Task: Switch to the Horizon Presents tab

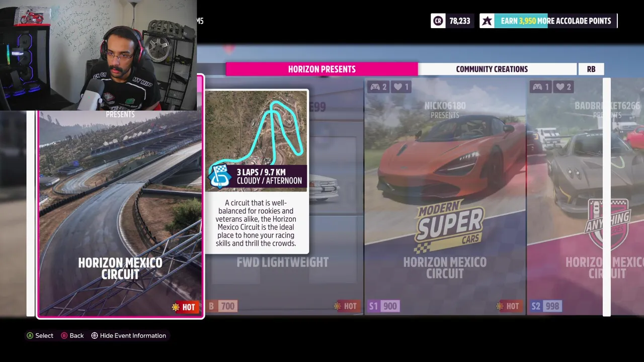Action: tap(321, 69)
